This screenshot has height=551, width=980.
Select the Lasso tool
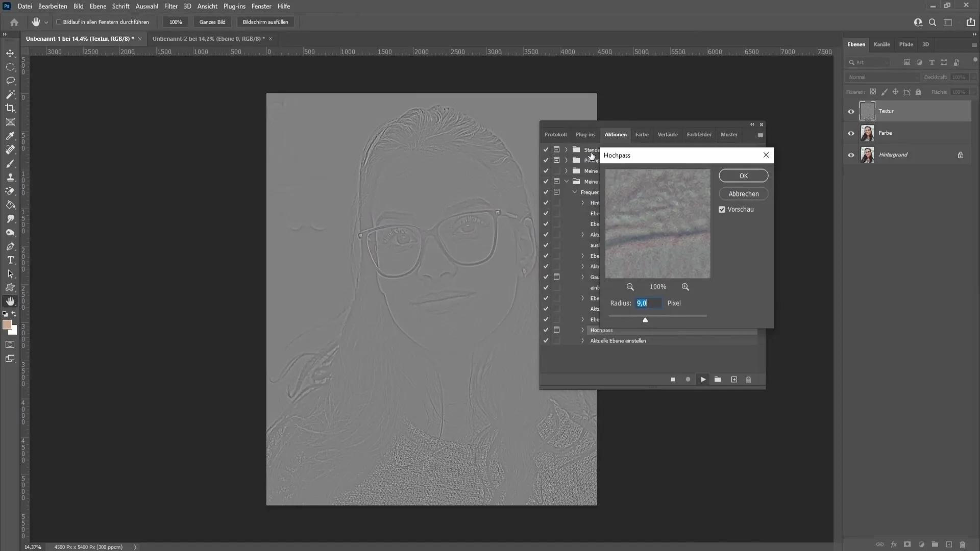[x=10, y=81]
